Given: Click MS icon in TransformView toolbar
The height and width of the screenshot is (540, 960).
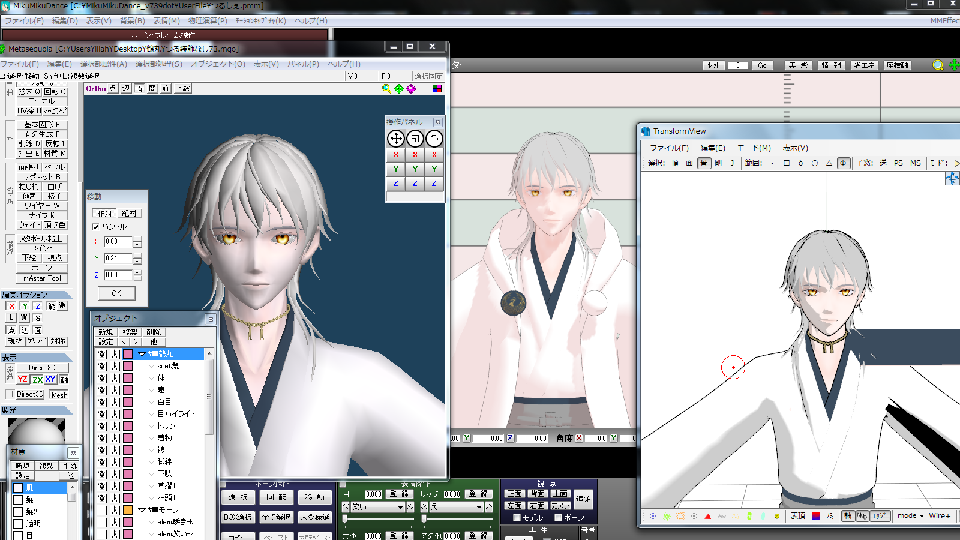Looking at the screenshot, I should pos(915,163).
